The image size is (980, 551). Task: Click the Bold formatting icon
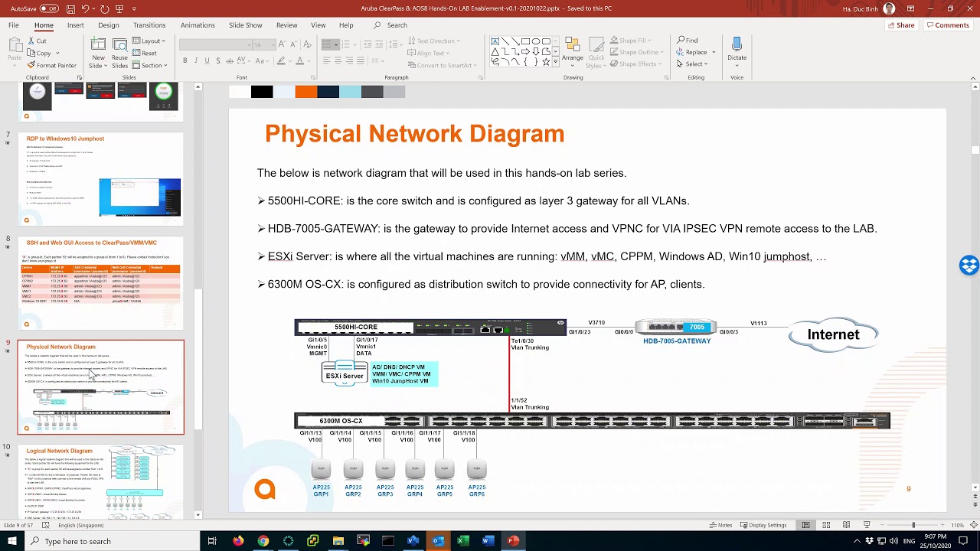coord(185,60)
